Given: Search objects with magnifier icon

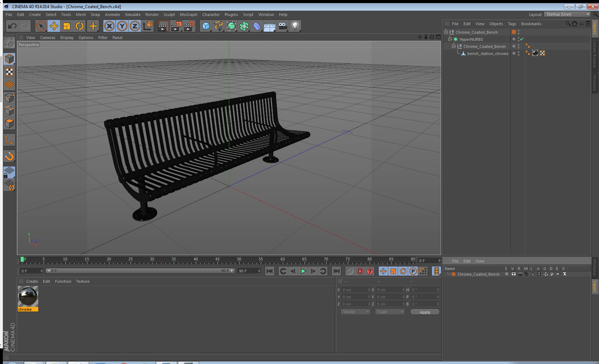Looking at the screenshot, I should [x=568, y=24].
